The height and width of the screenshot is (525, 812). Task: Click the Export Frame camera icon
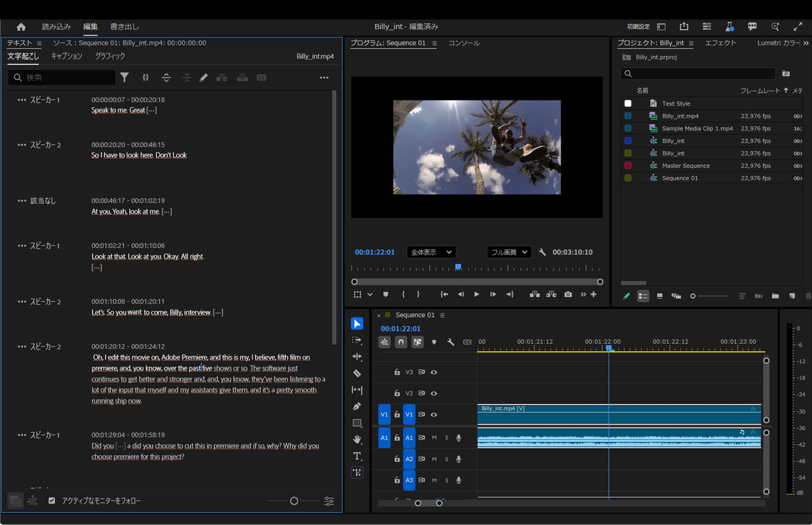point(568,294)
